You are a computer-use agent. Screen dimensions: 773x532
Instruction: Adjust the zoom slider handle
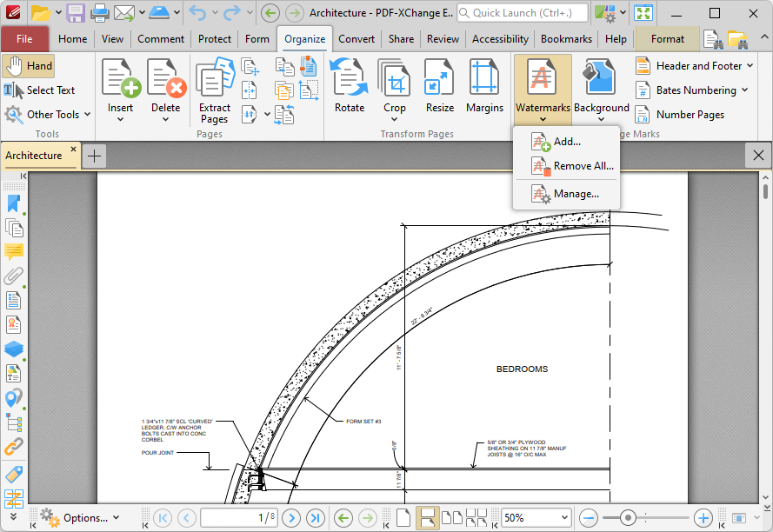coord(628,518)
